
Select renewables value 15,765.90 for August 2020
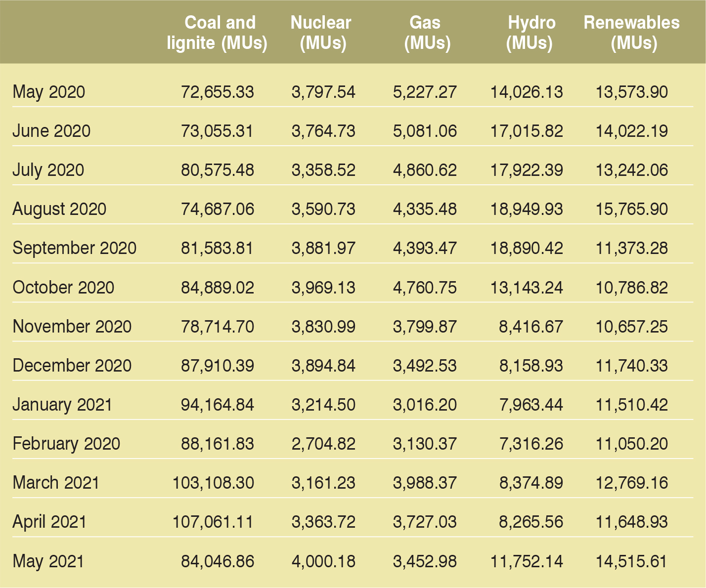(632, 209)
